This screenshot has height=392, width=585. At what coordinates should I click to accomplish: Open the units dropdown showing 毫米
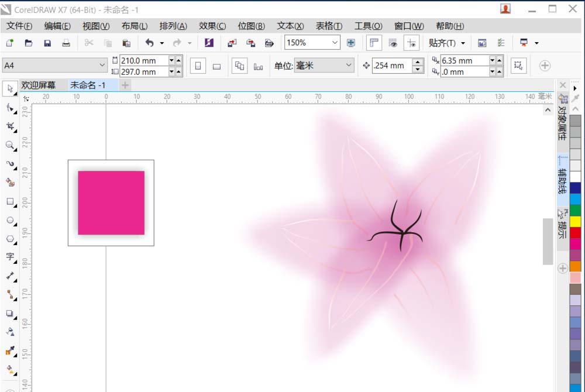click(x=349, y=66)
